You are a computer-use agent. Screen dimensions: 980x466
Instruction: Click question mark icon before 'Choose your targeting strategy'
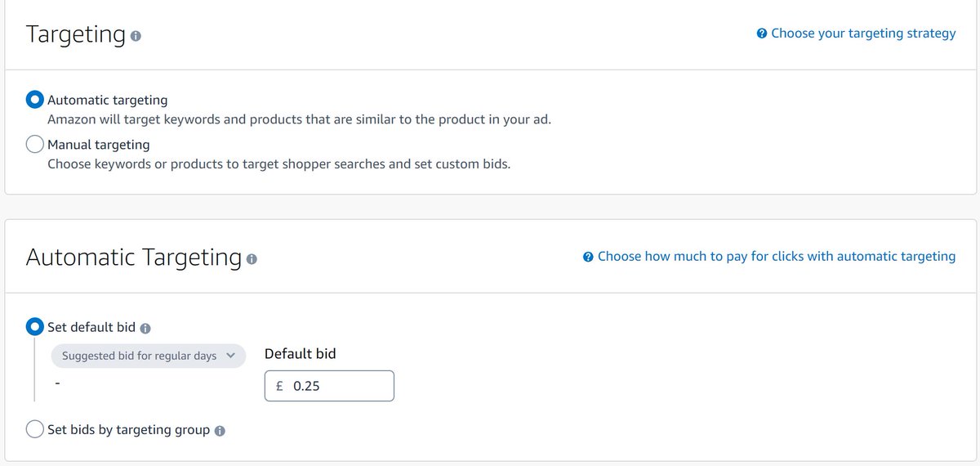(761, 34)
